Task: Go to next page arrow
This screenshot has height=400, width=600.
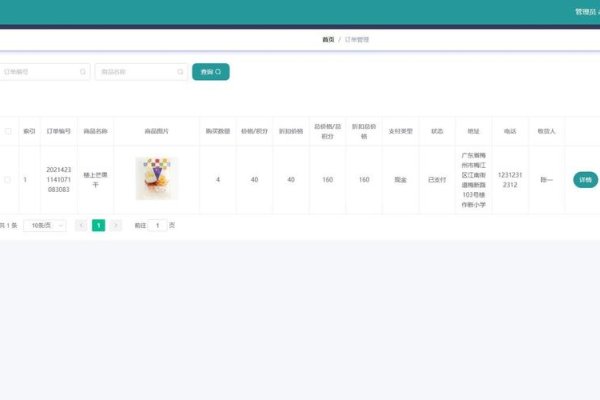Action: tap(116, 225)
